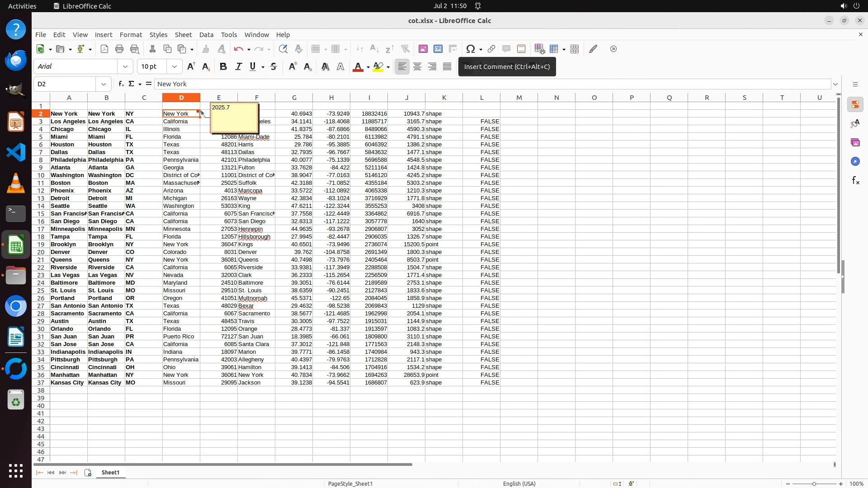Viewport: 868px width, 488px height.
Task: Click the Function Wizard icon
Action: point(121,84)
